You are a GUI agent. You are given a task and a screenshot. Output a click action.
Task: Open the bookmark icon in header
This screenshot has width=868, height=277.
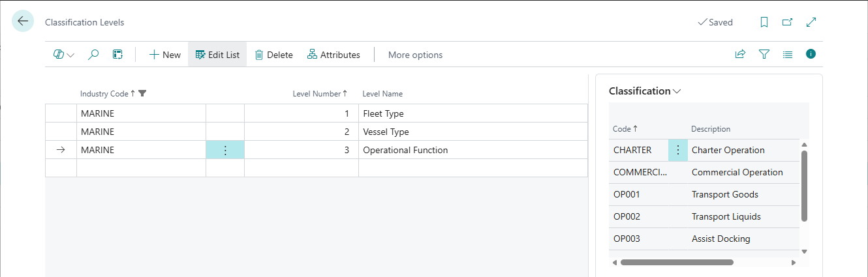[x=764, y=22]
